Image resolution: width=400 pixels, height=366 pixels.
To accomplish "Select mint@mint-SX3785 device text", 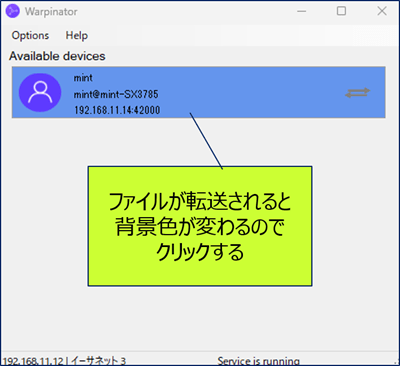I will [116, 94].
